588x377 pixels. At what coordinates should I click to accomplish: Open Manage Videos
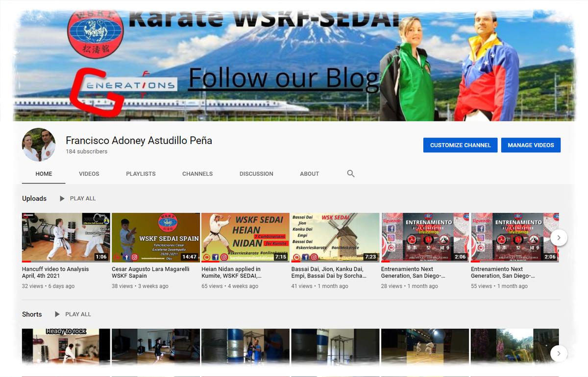[x=531, y=145]
